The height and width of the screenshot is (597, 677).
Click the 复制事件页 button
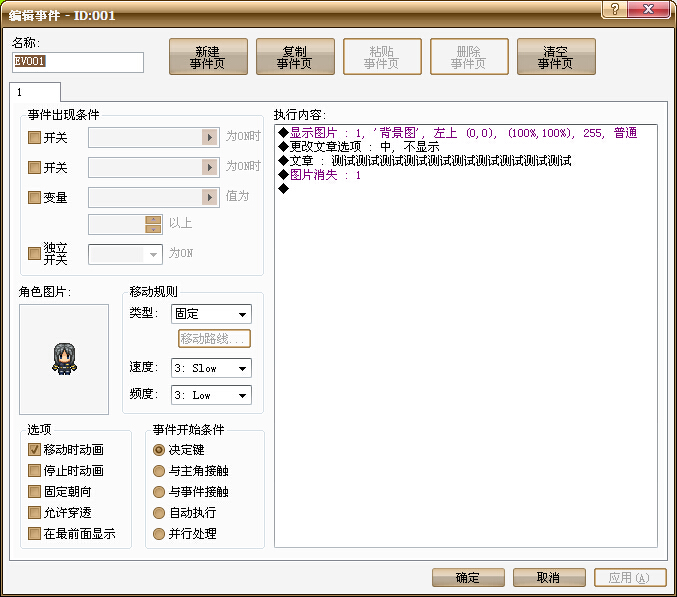295,57
